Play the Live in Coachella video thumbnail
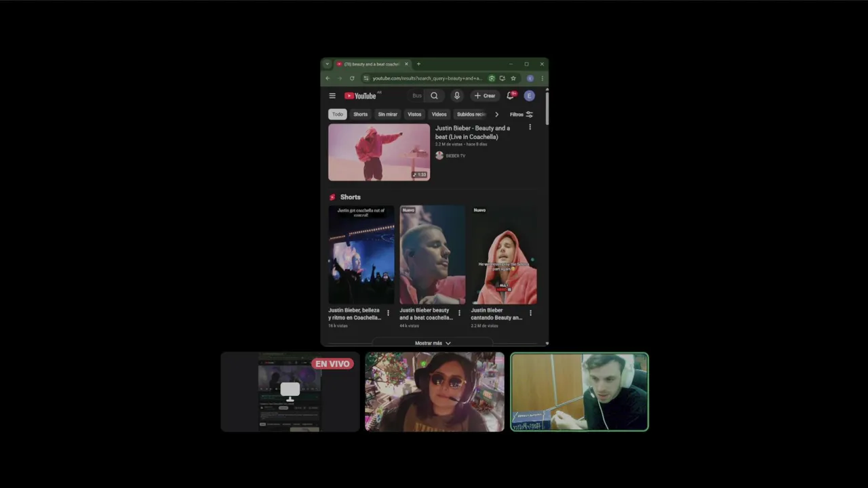The image size is (868, 488). click(379, 152)
